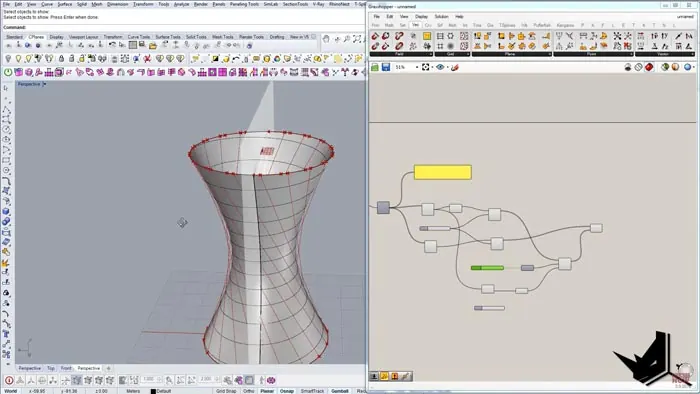
Task: Toggle green shaded preview sphere icon in Grasshopper
Action: [x=665, y=67]
